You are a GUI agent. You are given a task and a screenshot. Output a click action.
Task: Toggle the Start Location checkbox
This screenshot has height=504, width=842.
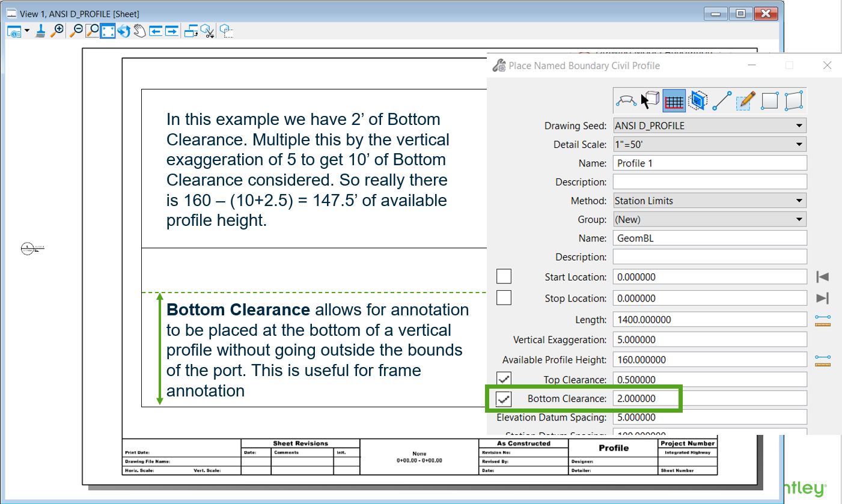pyautogui.click(x=504, y=276)
